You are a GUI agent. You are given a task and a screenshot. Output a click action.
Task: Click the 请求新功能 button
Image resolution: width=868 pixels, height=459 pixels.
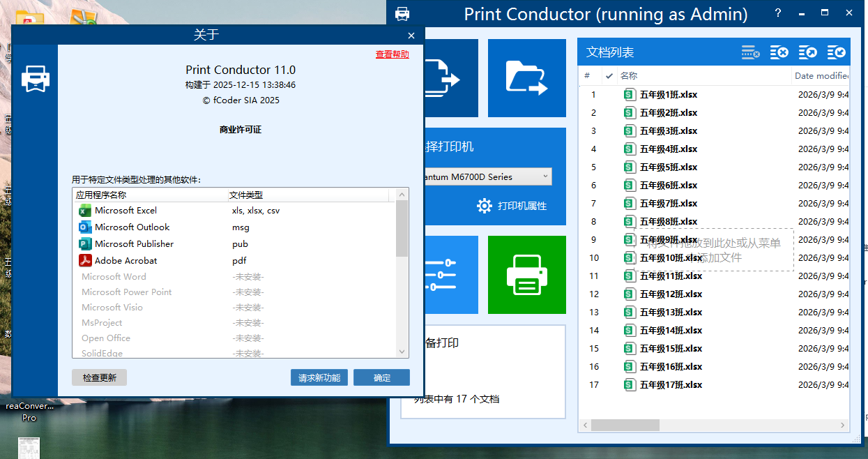[319, 377]
